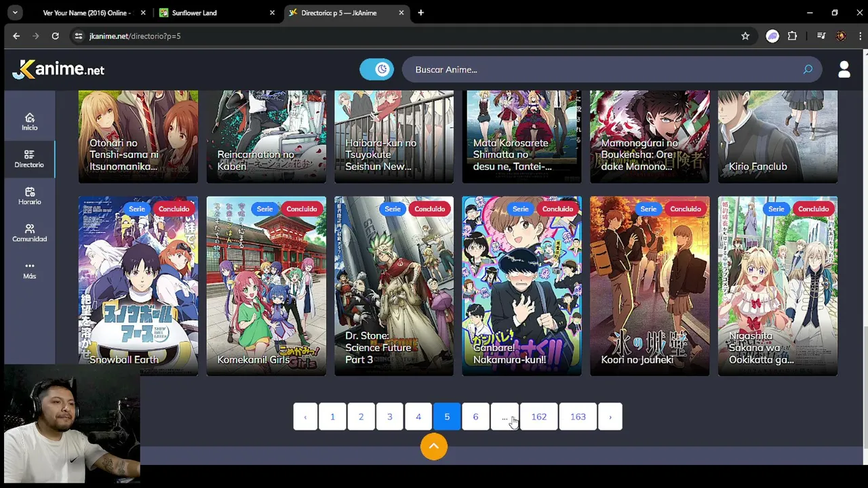Go to the previous page with the left arrow
Screen dimensions: 868x488
tap(305, 417)
